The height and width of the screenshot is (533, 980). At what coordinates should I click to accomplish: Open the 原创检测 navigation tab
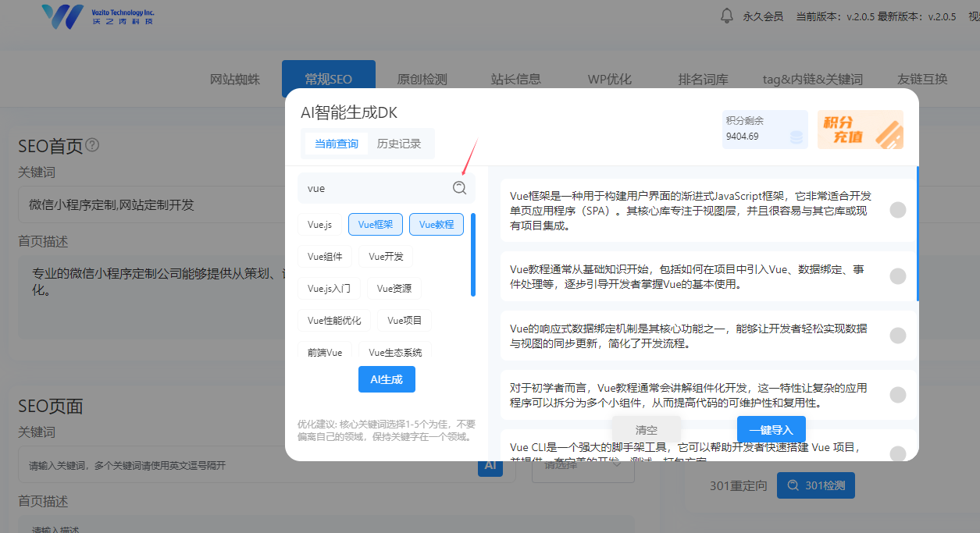point(422,79)
